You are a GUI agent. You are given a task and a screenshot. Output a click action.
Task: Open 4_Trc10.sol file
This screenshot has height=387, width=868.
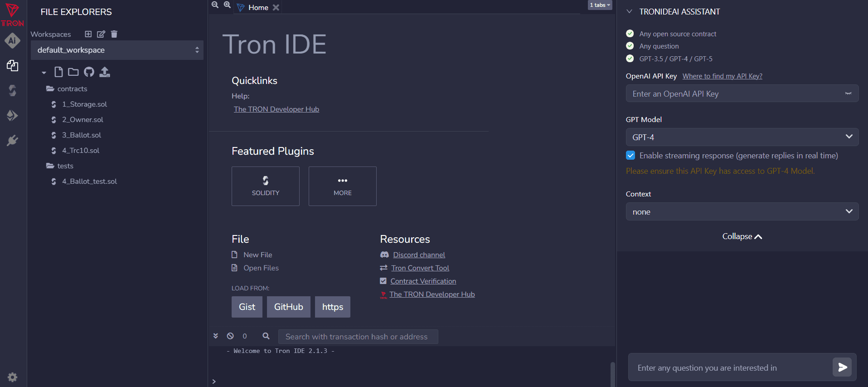coord(81,151)
